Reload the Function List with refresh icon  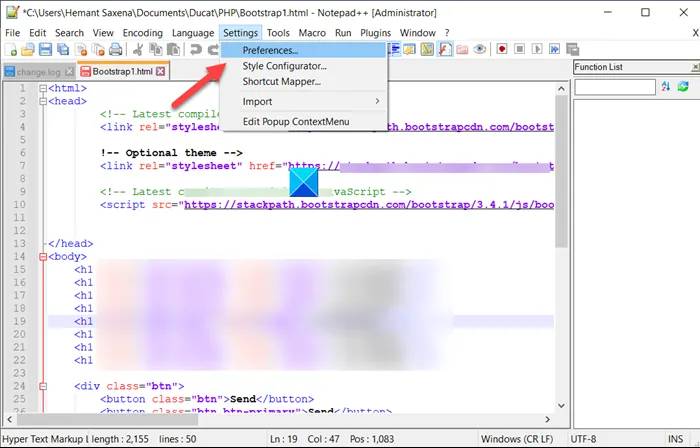[683, 87]
